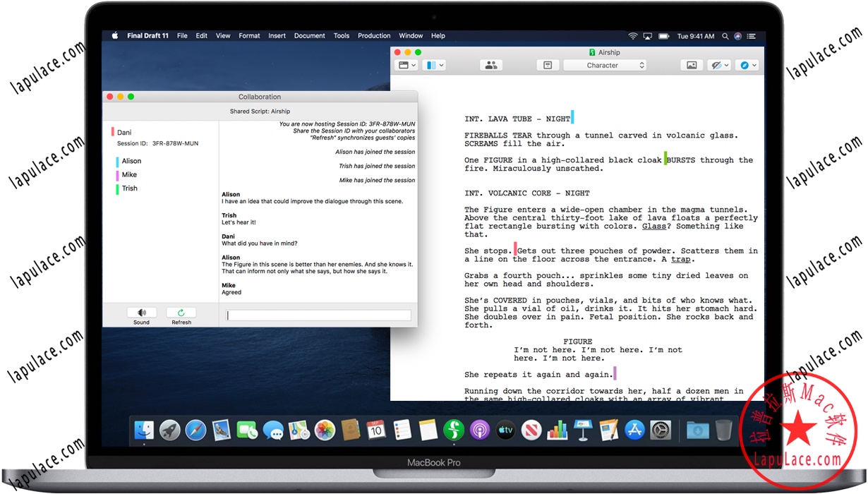The image size is (868, 494).
Task: Click the revisions pen icon in the toolbar
Action: [x=716, y=64]
